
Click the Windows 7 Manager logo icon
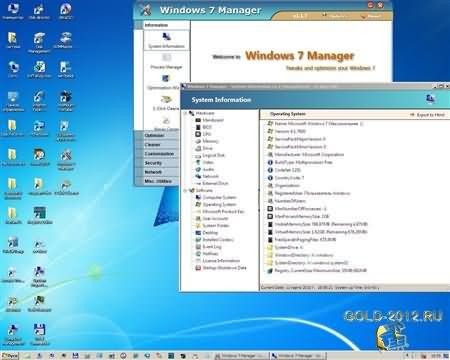(145, 10)
